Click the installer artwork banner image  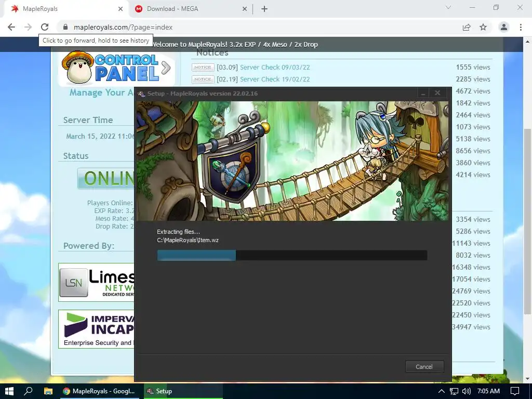pos(292,161)
